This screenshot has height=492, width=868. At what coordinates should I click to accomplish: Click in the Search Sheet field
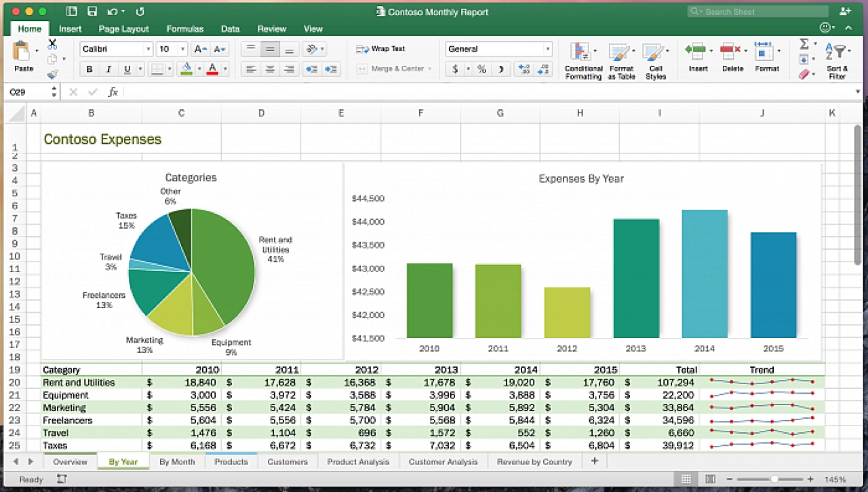(757, 12)
